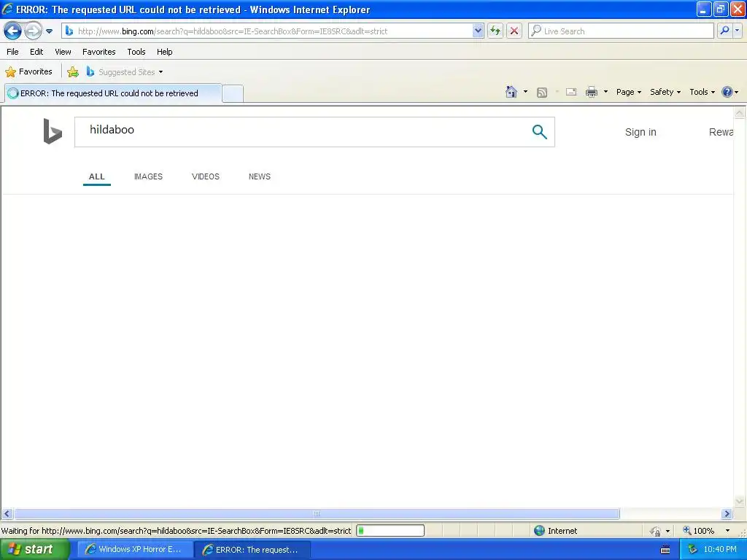747x560 pixels.
Task: Click the 100% zoom level button
Action: pyautogui.click(x=699, y=531)
